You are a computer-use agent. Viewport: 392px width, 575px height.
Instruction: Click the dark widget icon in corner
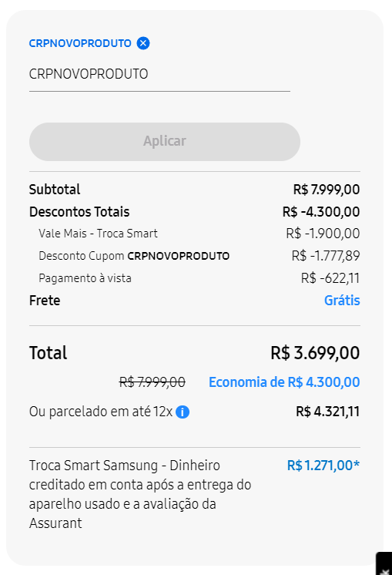pos(384,563)
